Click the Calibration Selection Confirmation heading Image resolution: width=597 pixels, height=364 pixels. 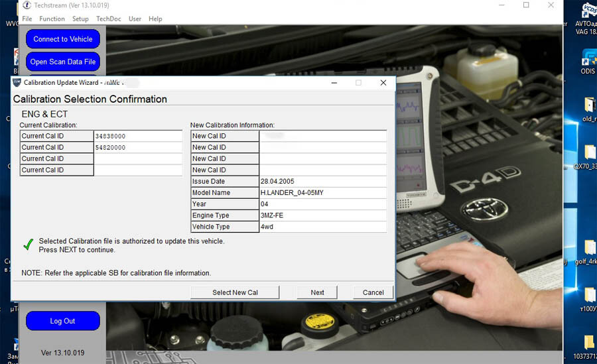90,99
